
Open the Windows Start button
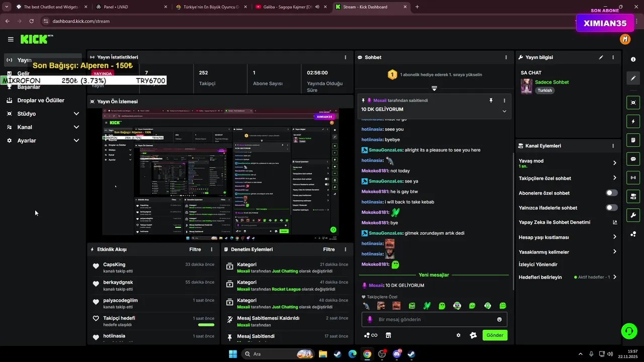tap(233, 354)
